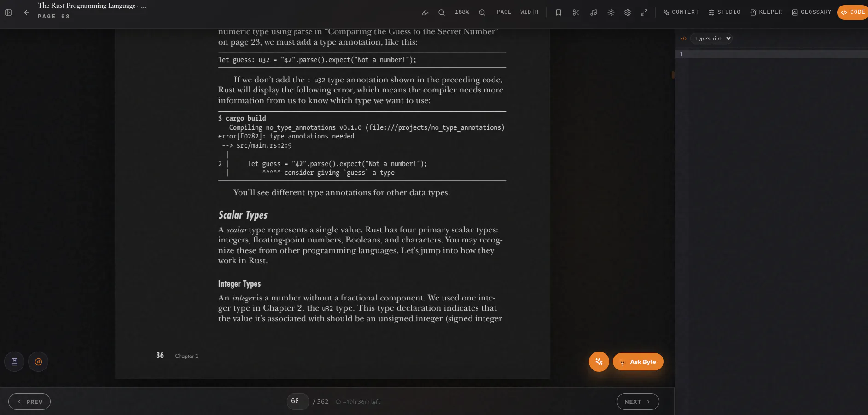The width and height of the screenshot is (868, 415).
Task: Open the compass explore icon
Action: tap(38, 362)
